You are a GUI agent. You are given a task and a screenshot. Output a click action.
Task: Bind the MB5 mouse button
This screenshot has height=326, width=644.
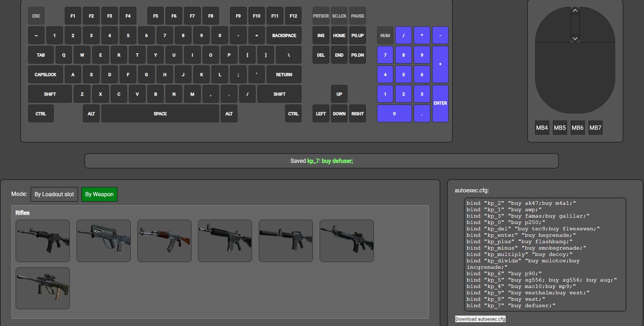pos(560,128)
